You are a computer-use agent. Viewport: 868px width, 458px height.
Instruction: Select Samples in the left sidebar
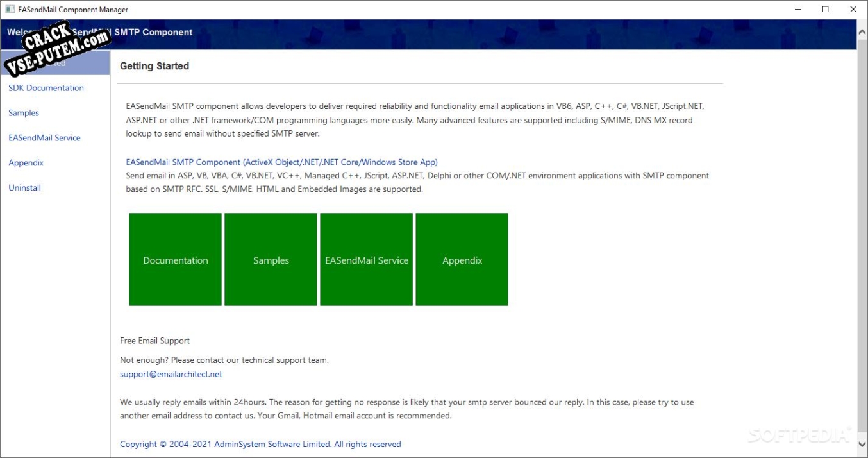(x=24, y=113)
